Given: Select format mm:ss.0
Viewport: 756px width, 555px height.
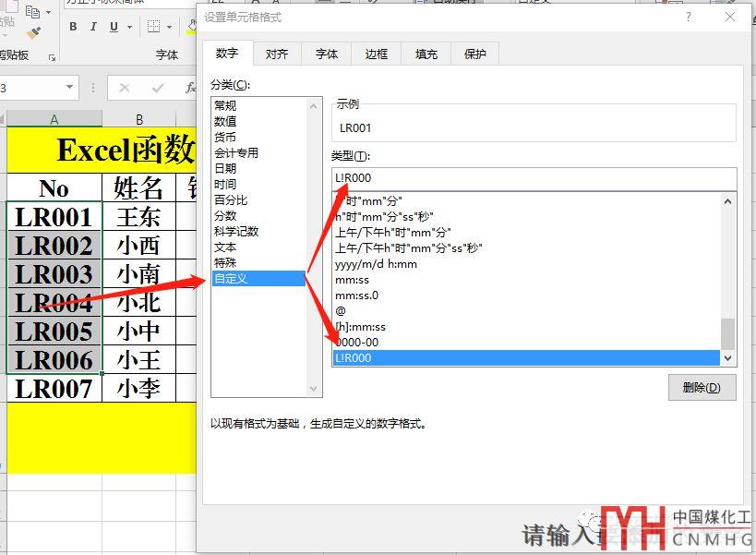Looking at the screenshot, I should tap(527, 296).
